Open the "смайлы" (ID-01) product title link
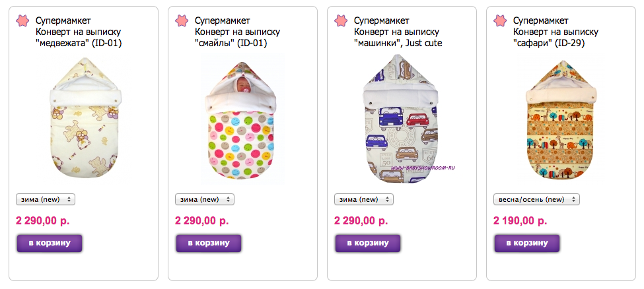This screenshot has width=644, height=289. point(237,32)
